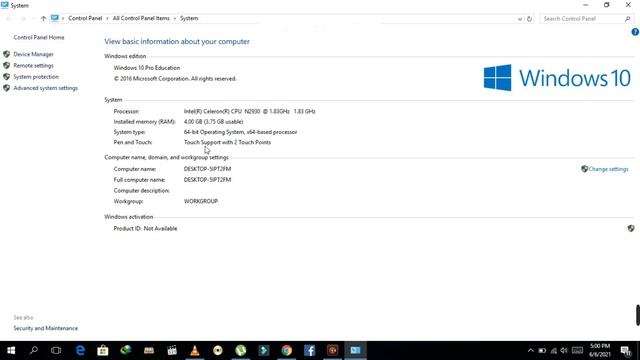Click Change settings for computer name

point(608,169)
